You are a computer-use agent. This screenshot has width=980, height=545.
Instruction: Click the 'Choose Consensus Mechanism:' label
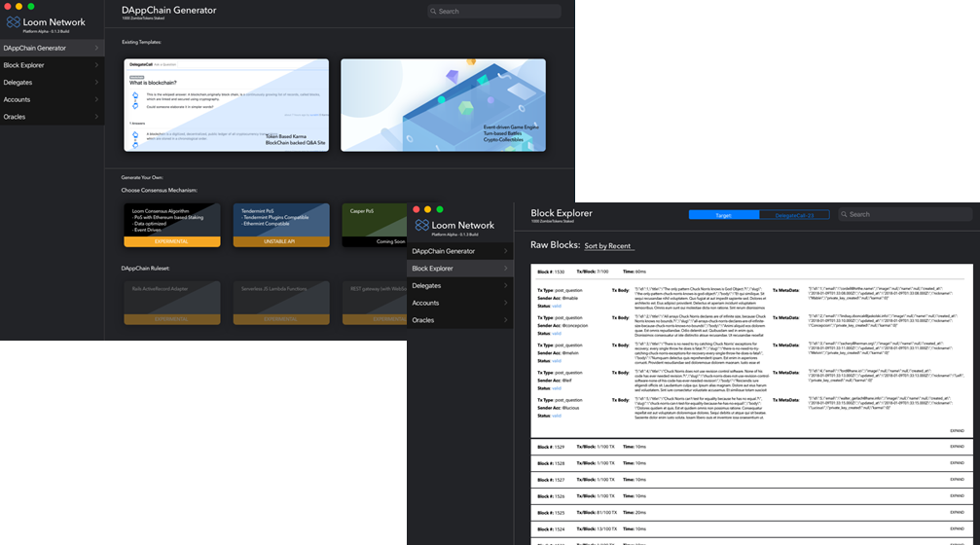(159, 190)
